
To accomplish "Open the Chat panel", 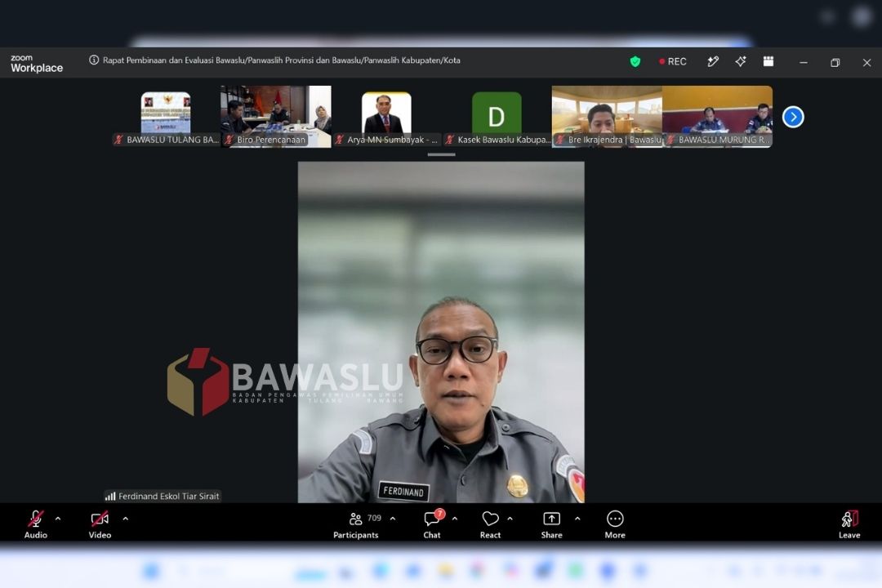I will (x=432, y=524).
